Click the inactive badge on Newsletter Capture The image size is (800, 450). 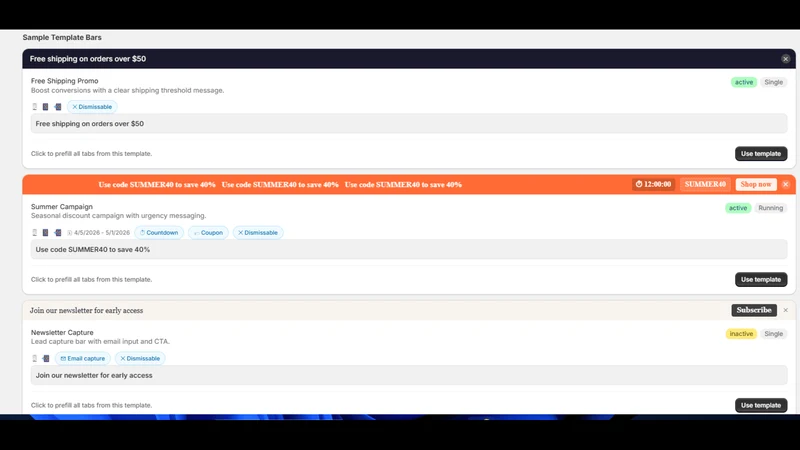click(x=741, y=334)
